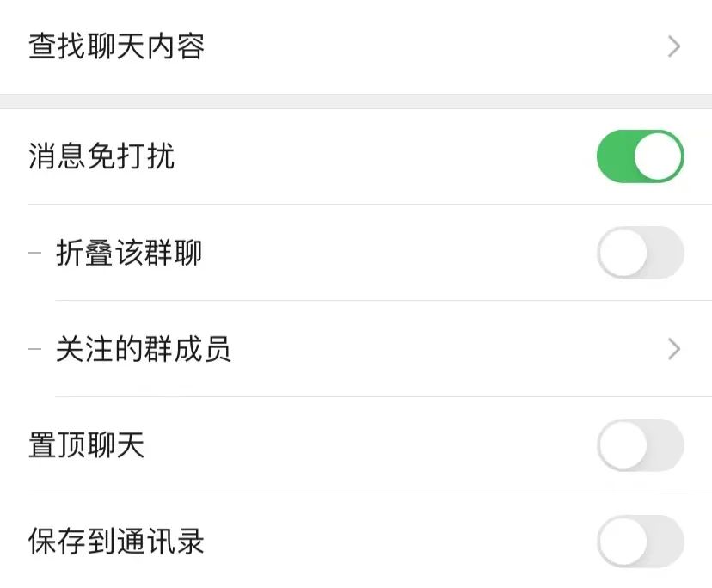Select the 折叠该群聊 label text
The height and width of the screenshot is (588, 712).
click(129, 254)
